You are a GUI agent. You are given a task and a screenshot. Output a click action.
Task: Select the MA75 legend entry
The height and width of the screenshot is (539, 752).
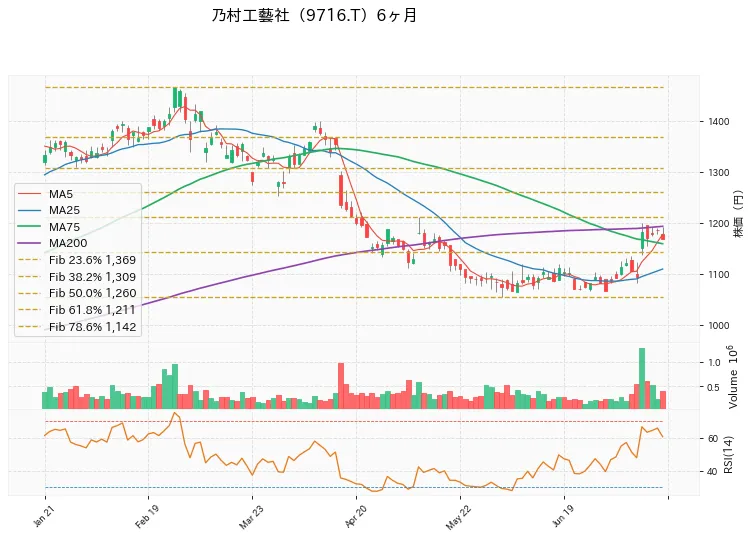point(49,227)
